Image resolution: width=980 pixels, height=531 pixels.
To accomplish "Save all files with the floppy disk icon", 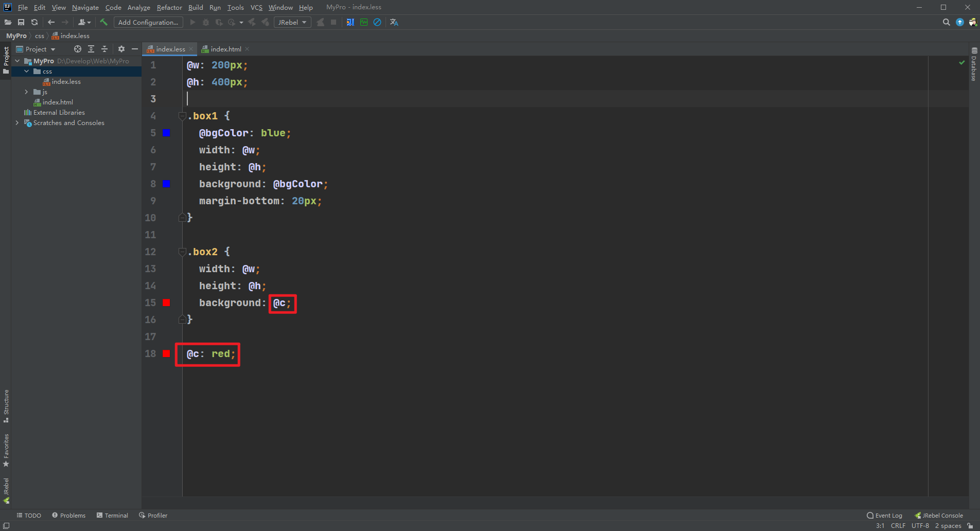I will point(21,22).
